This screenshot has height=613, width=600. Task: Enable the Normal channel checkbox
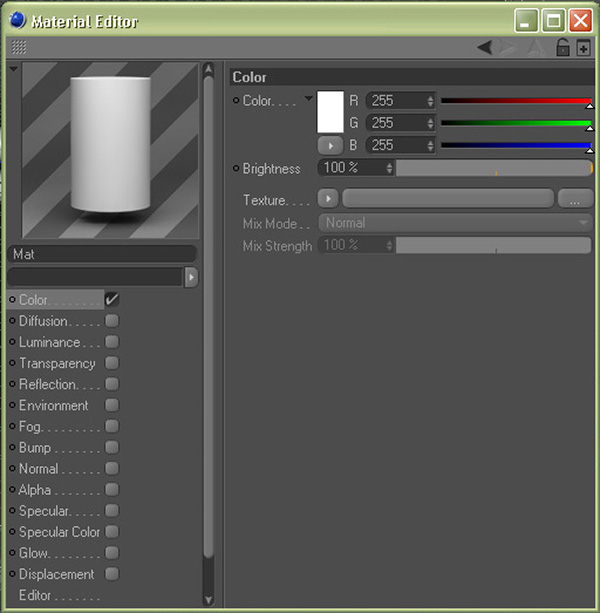point(112,468)
